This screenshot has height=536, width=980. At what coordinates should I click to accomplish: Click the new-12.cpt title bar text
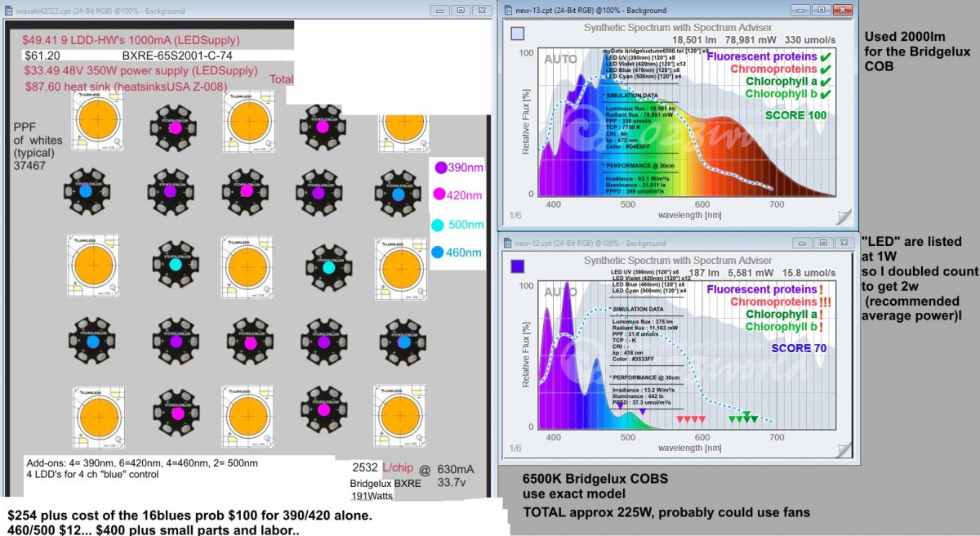[590, 243]
